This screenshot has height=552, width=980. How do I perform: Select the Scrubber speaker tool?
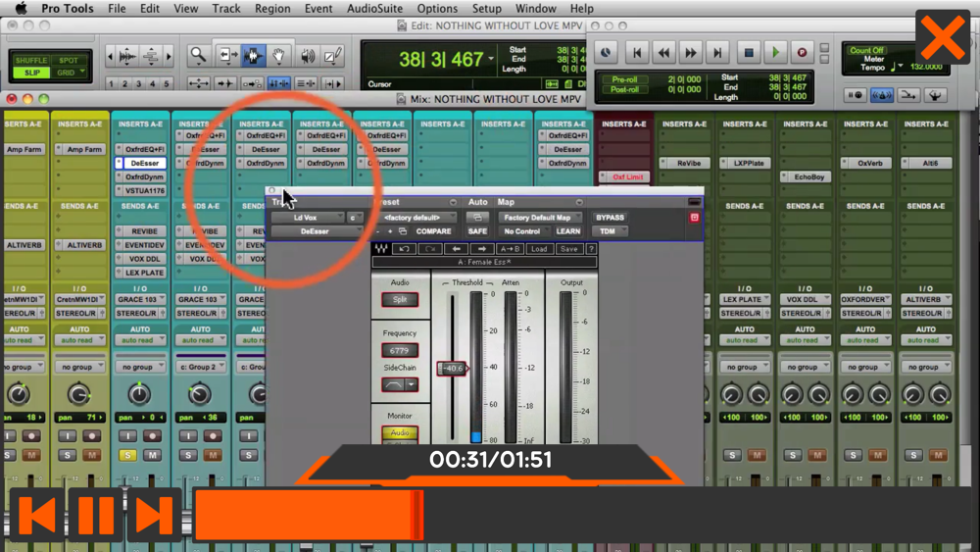coord(307,56)
